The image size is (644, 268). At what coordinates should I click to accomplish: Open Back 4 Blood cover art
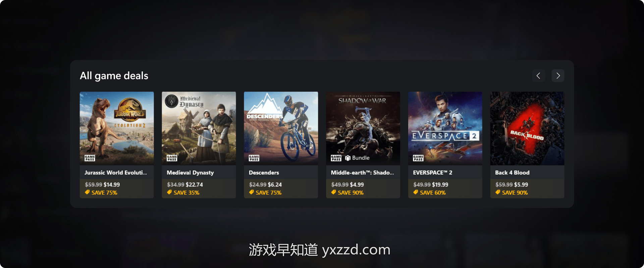527,128
